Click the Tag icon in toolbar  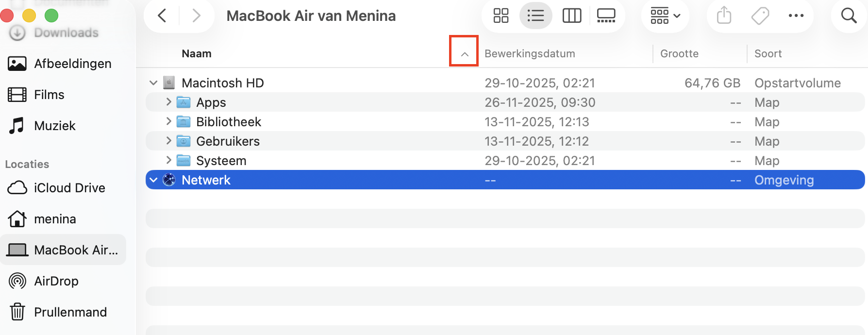pyautogui.click(x=760, y=15)
